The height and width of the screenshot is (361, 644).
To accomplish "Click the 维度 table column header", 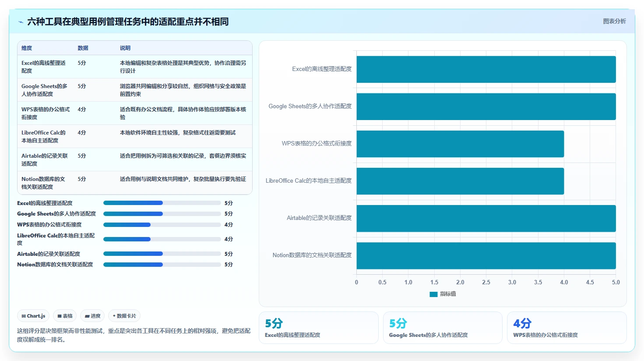I will [x=27, y=48].
